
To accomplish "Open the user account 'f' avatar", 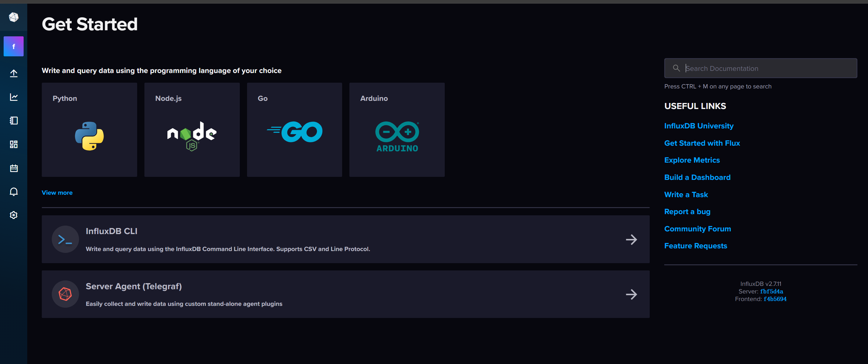I will [x=14, y=46].
